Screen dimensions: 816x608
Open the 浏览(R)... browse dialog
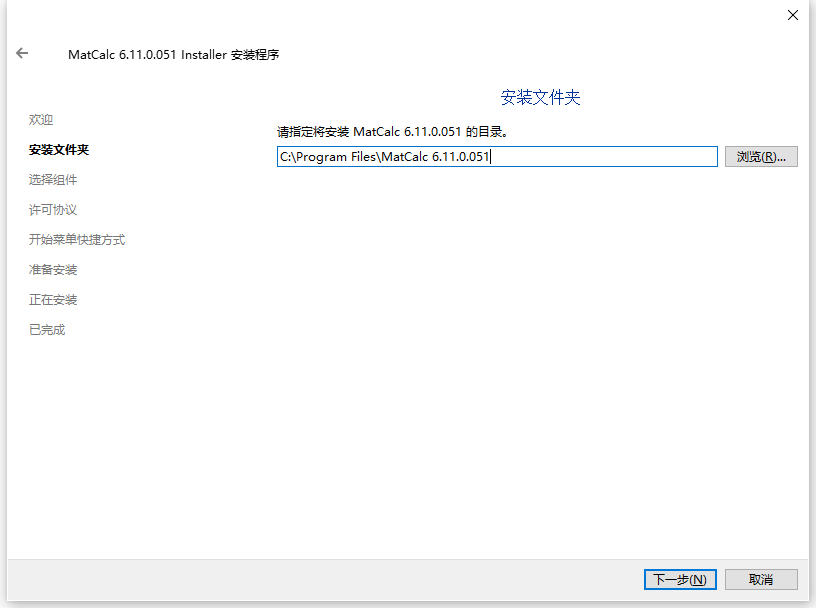[x=761, y=157]
